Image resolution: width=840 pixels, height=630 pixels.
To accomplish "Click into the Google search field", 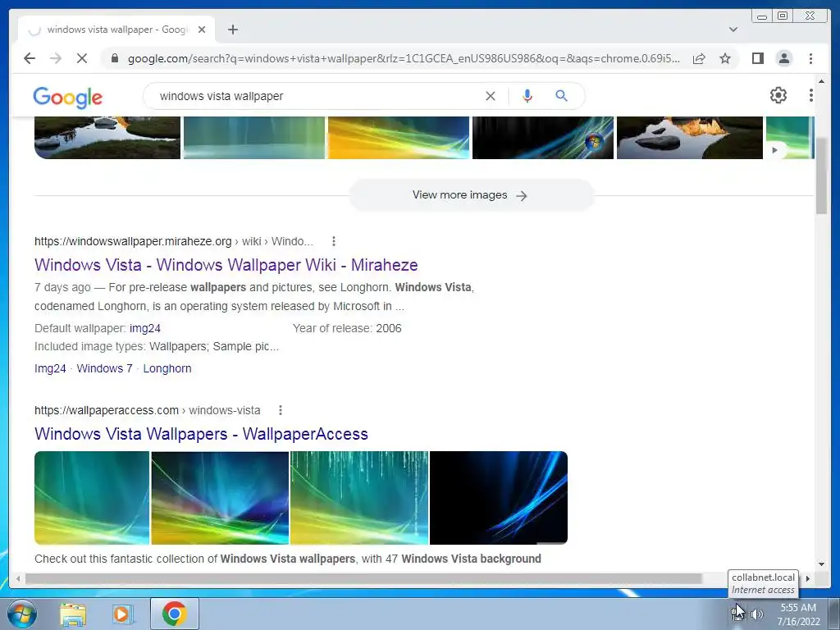I will 316,96.
